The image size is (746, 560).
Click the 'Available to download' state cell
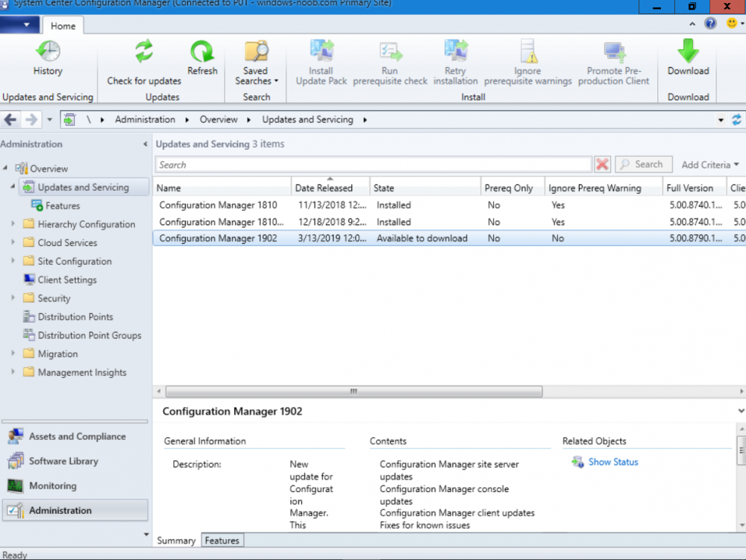[x=422, y=238]
